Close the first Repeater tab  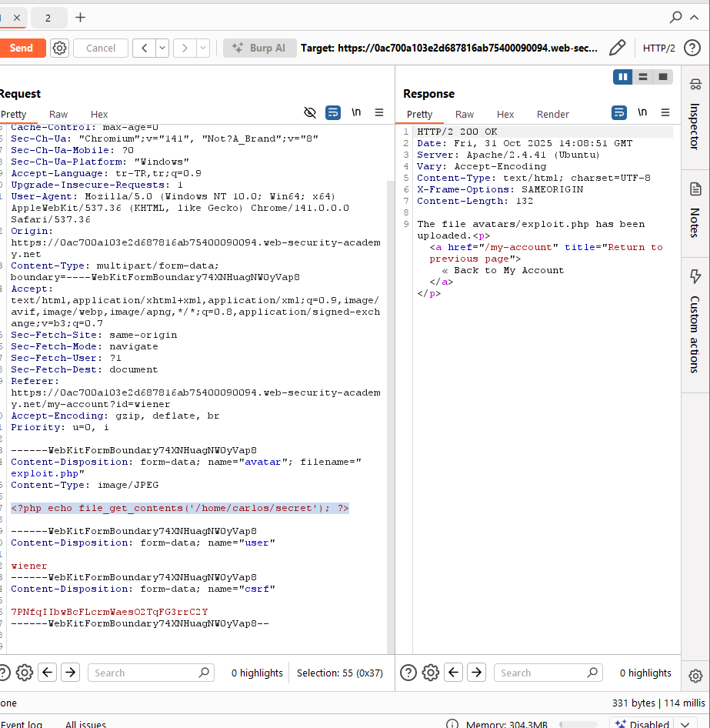coord(17,18)
